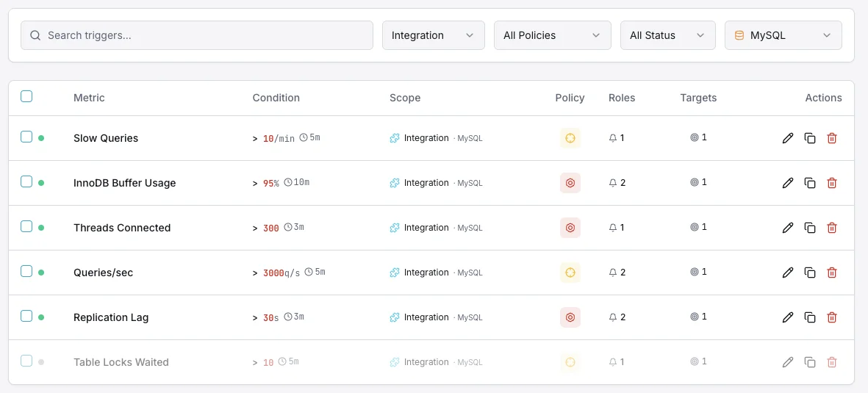Click the Replication Lag metric name
This screenshot has height=393, width=868.
tap(111, 318)
